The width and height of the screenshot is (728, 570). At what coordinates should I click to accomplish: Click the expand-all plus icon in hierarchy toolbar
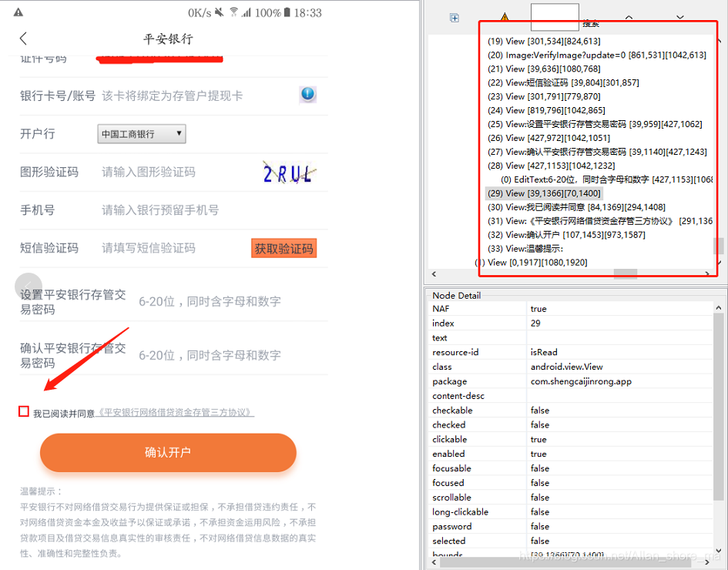[x=455, y=18]
